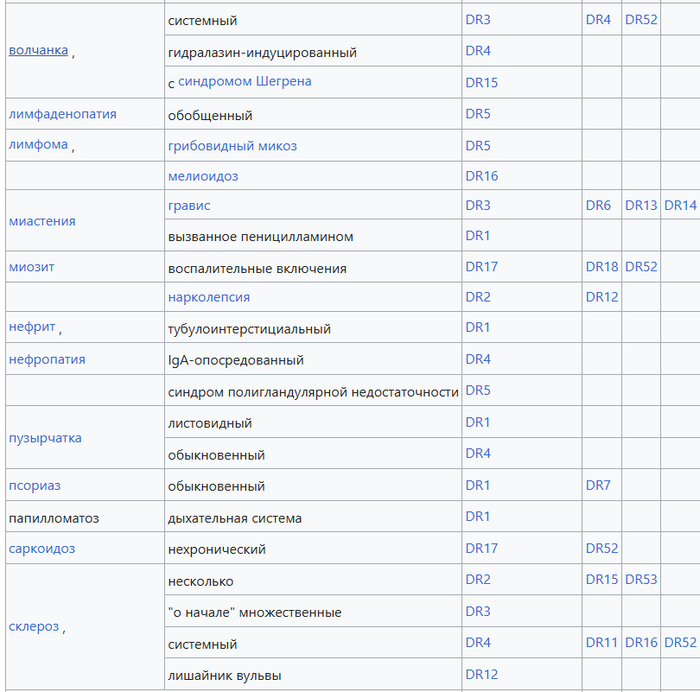Open the саркоидоз link
This screenshot has width=700, height=692.
pyautogui.click(x=42, y=549)
